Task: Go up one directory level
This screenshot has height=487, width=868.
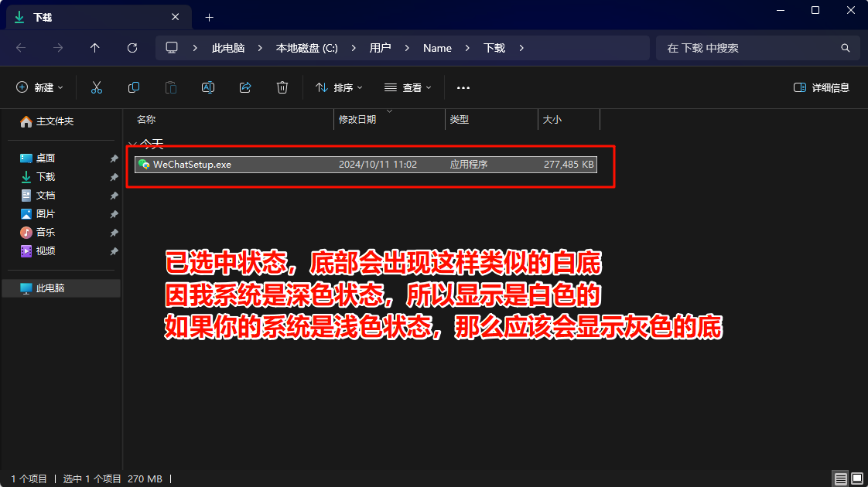Action: pos(95,48)
